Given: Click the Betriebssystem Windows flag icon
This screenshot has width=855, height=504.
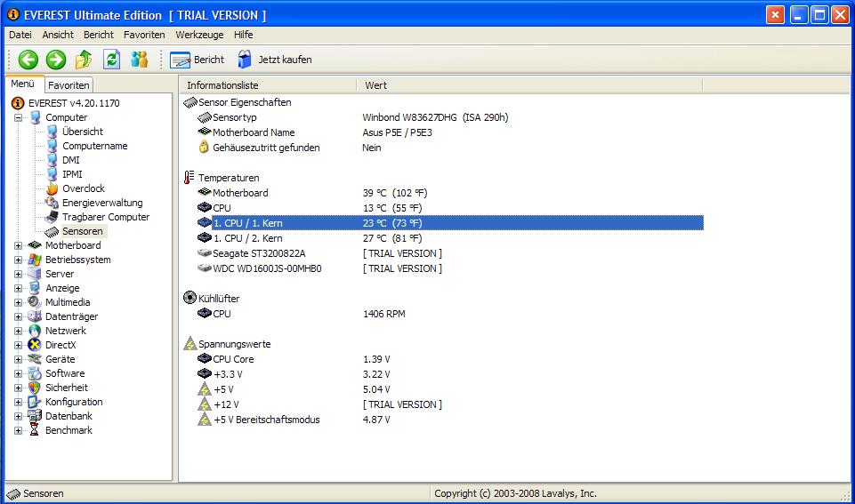Looking at the screenshot, I should pos(35,260).
